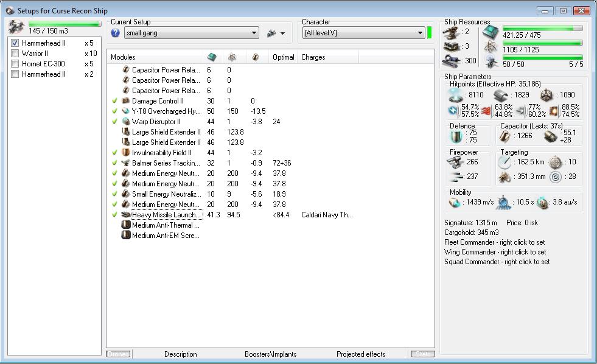This screenshot has height=364, width=597.
Task: Toggle the active checkmark for Warp Disruptor II
Action: (x=114, y=122)
